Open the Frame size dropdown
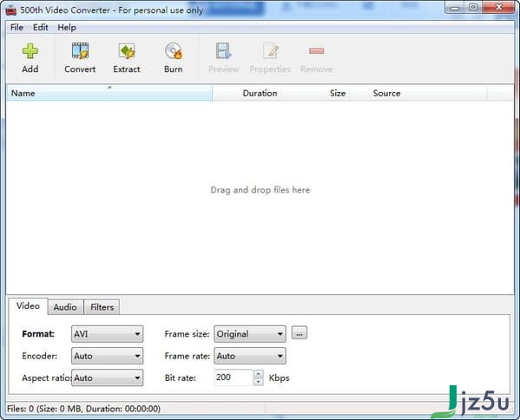520x420 pixels. (250, 334)
